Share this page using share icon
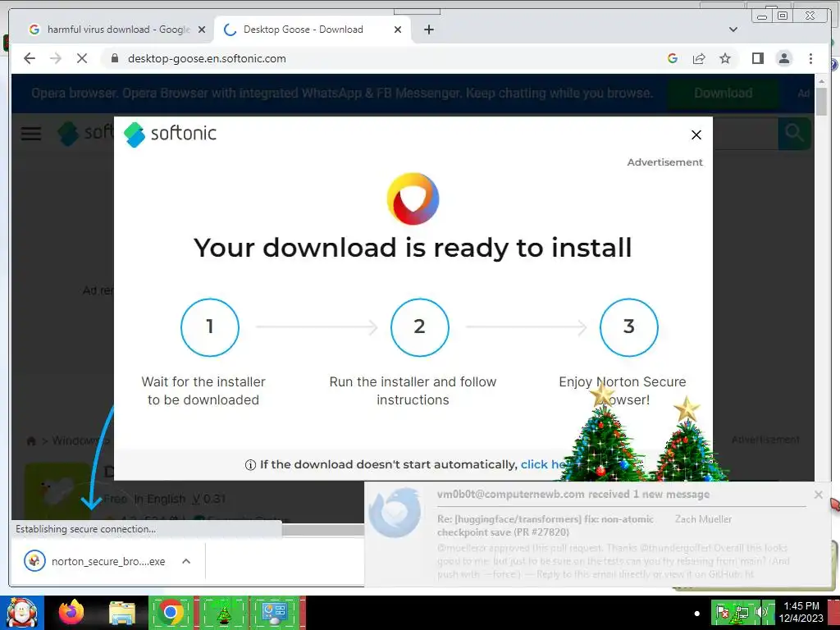Viewport: 840px width, 630px height. pyautogui.click(x=699, y=58)
